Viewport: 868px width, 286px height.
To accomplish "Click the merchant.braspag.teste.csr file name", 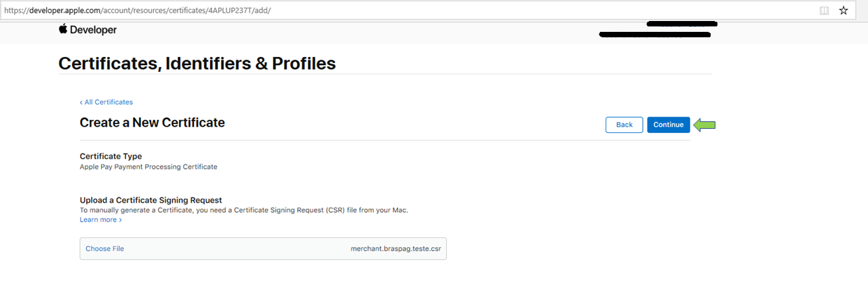I will pyautogui.click(x=395, y=249).
